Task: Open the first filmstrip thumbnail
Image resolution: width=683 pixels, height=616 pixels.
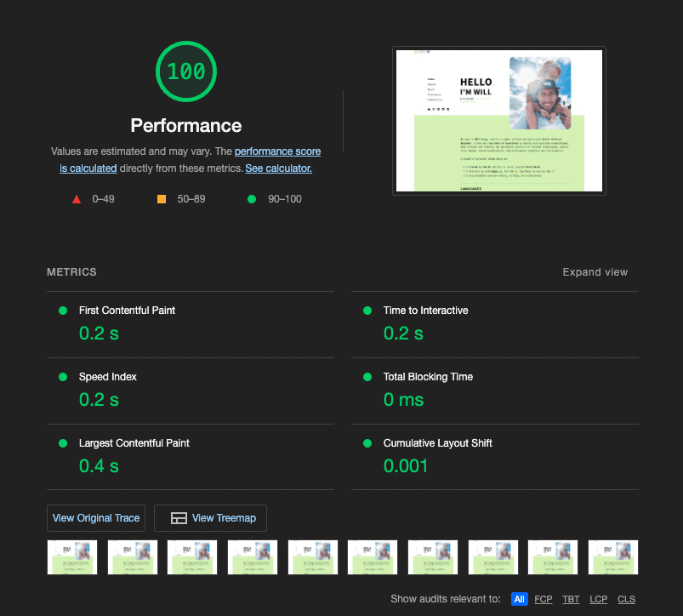Action: 72,557
